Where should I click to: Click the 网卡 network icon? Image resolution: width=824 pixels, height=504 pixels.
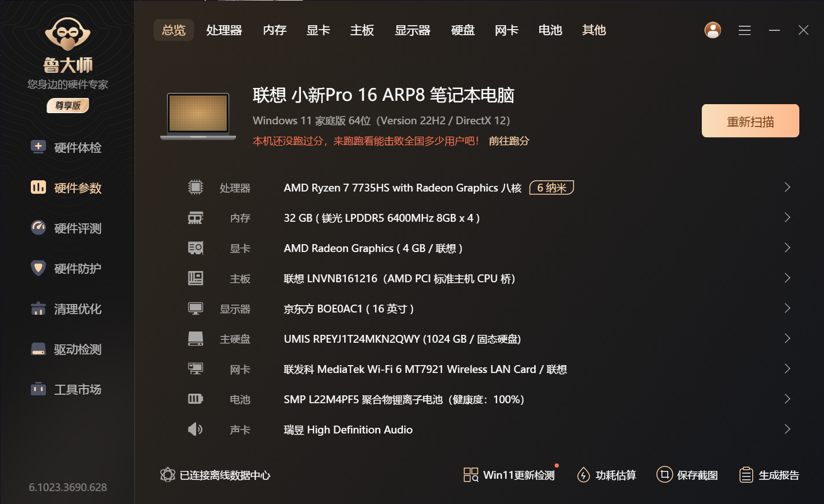pos(196,368)
